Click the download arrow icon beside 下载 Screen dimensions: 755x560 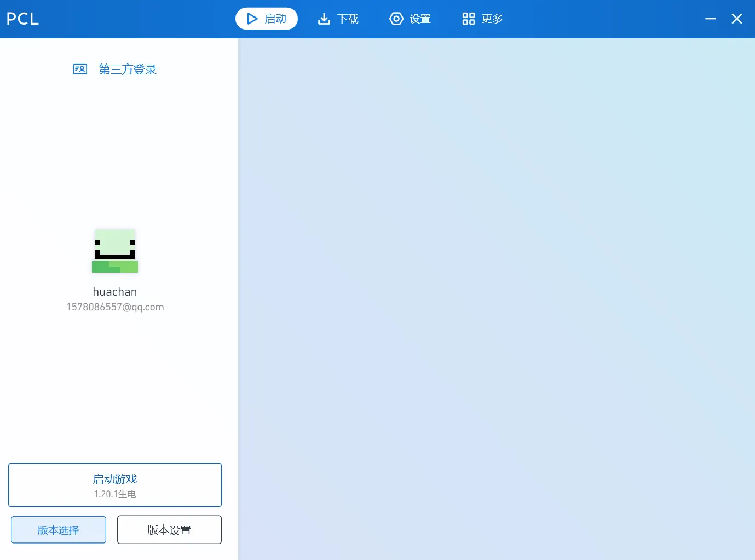point(324,19)
